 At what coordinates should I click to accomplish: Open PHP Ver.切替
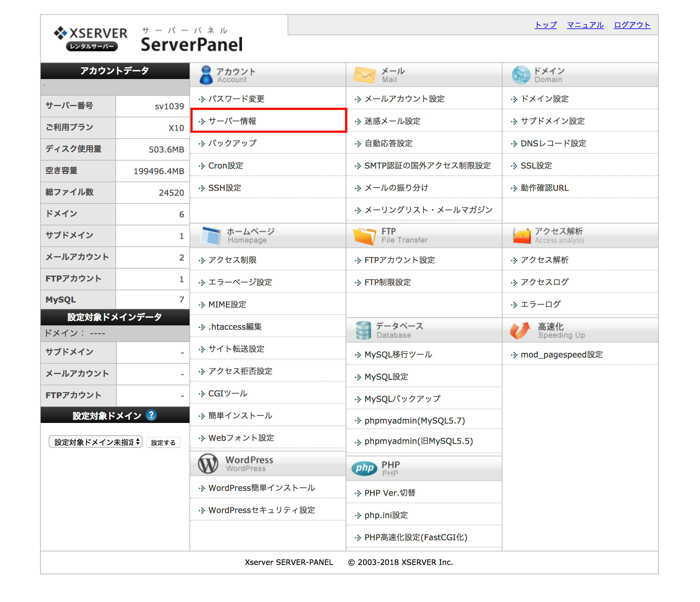[x=390, y=493]
